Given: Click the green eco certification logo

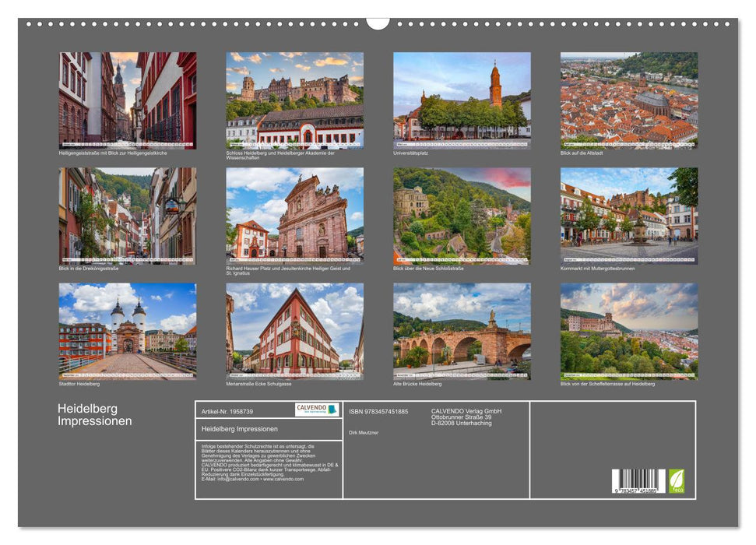Looking at the screenshot, I should click(678, 480).
